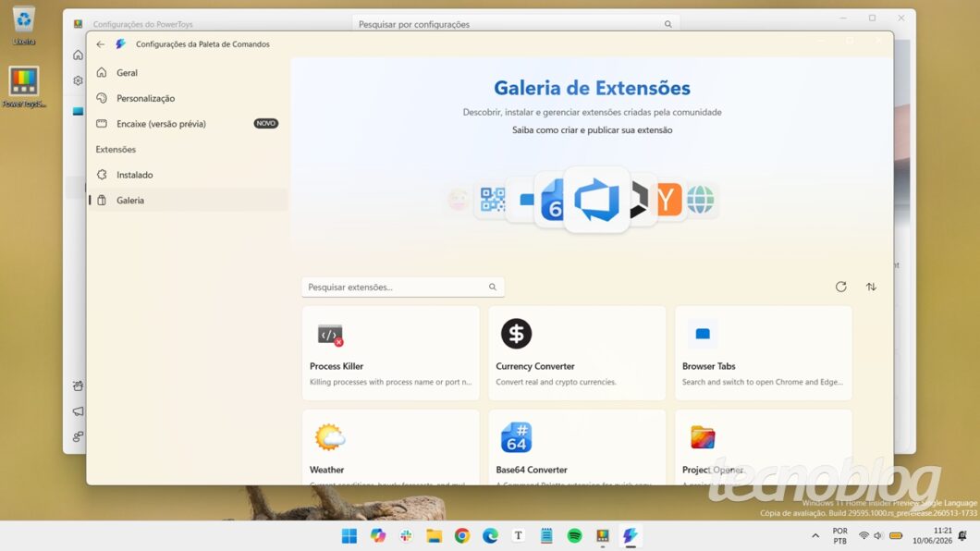Open the Process Killer extension card
Screen dimensions: 980x551
(391, 353)
